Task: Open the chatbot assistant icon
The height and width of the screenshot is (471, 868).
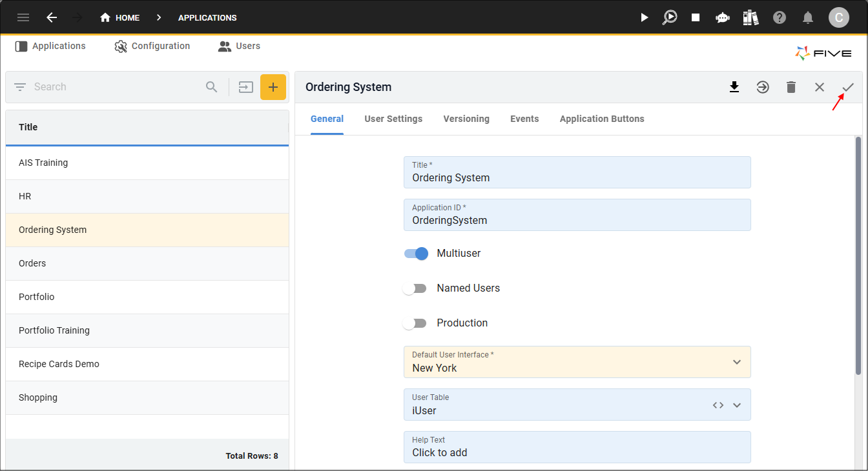Action: tap(723, 17)
